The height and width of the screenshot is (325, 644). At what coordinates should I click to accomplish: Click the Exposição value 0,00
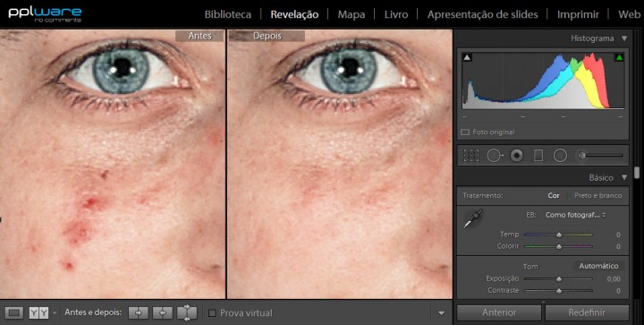click(614, 279)
